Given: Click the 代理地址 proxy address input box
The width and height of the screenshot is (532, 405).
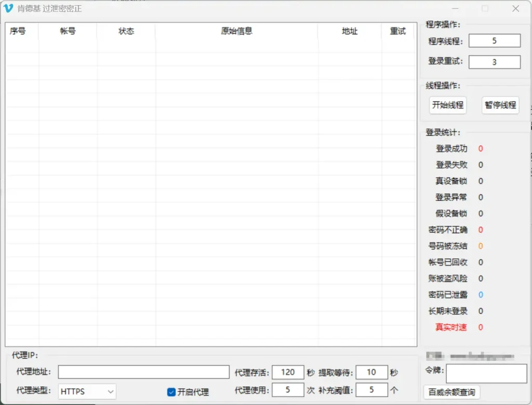Looking at the screenshot, I should pos(143,372).
